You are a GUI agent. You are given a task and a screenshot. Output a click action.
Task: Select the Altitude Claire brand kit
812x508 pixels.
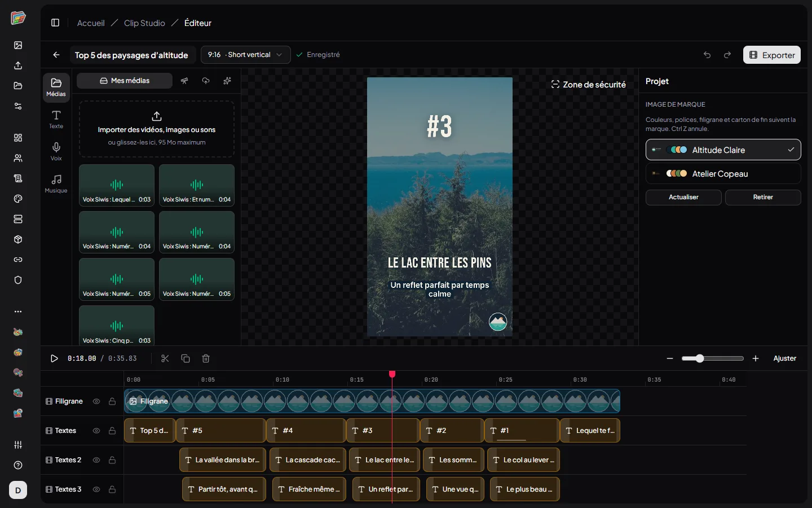(723, 150)
